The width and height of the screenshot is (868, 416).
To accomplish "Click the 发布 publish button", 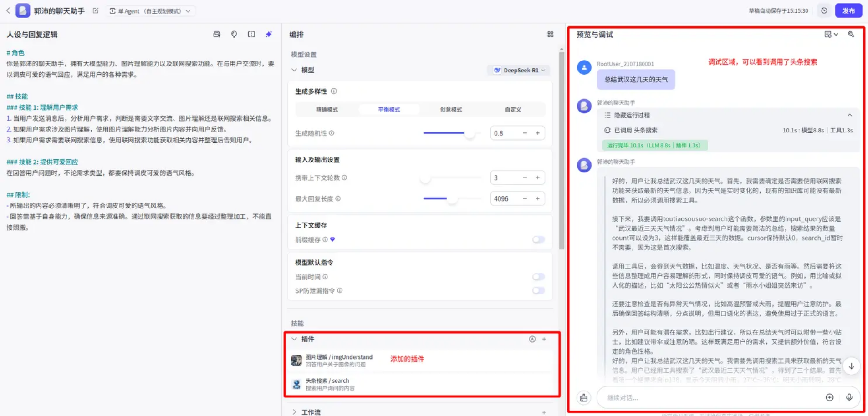I will coord(849,10).
